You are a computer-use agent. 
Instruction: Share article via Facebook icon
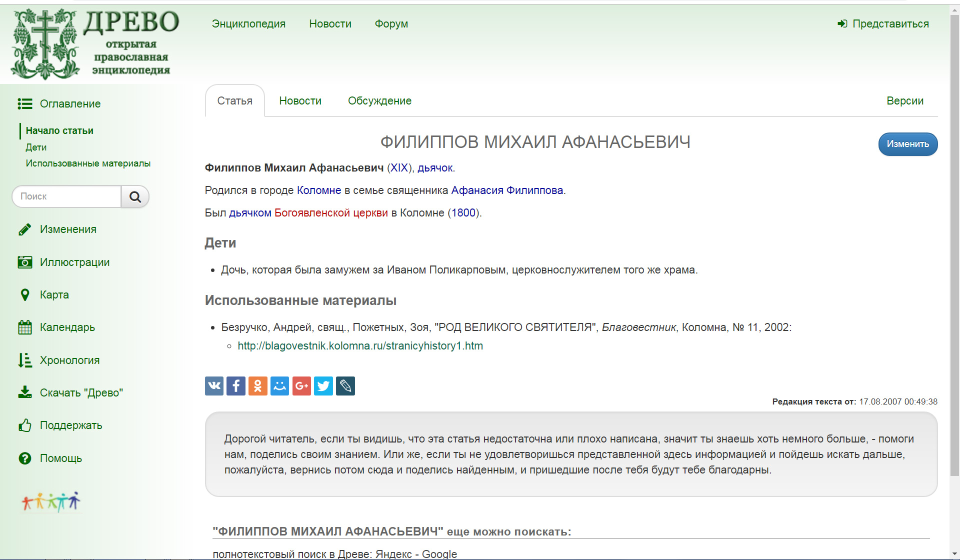pyautogui.click(x=236, y=386)
